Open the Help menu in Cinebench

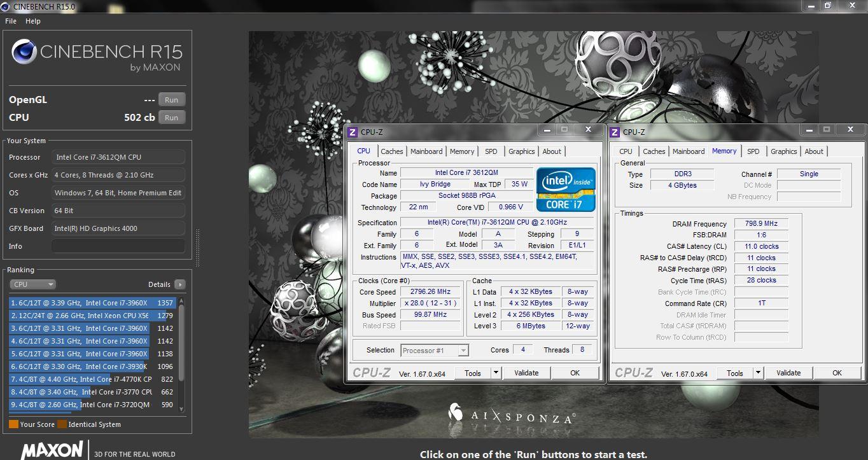point(33,21)
